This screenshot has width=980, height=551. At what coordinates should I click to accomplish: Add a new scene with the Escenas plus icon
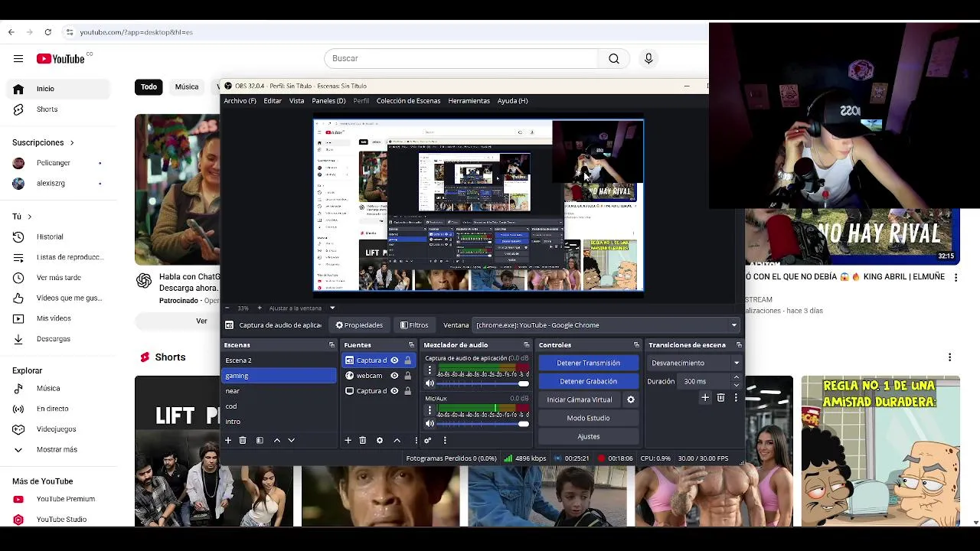pyautogui.click(x=227, y=440)
